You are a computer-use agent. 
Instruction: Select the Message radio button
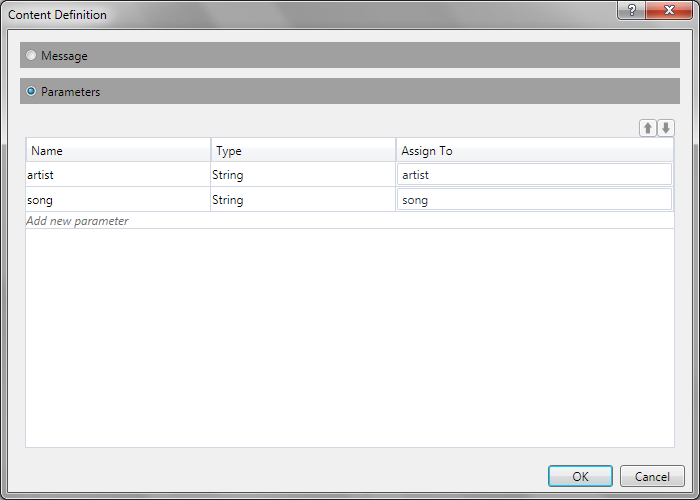(31, 55)
